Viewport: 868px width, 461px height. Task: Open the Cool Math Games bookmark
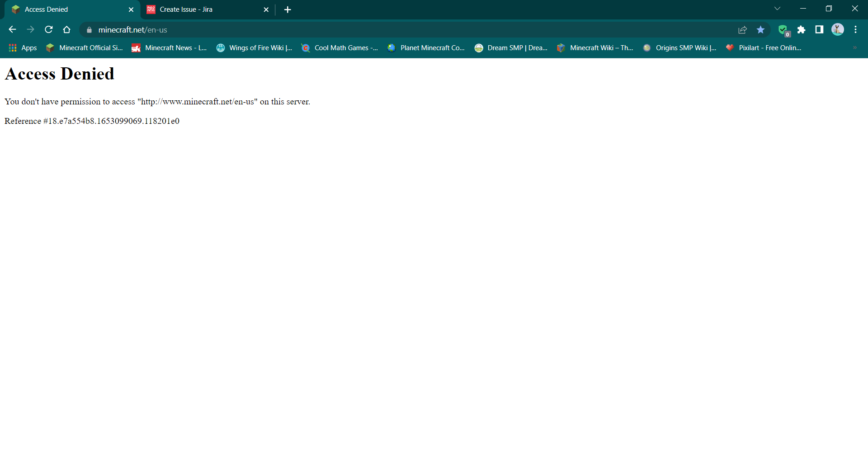tap(340, 48)
